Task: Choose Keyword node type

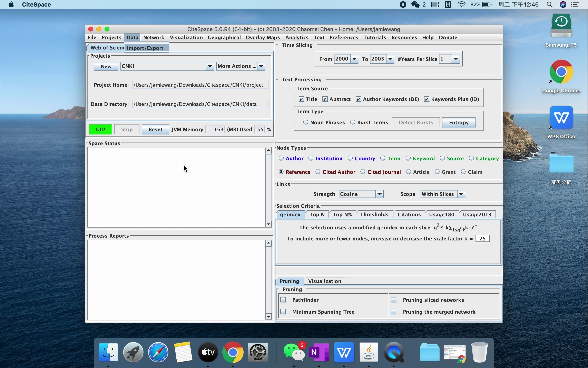Action: click(408, 158)
